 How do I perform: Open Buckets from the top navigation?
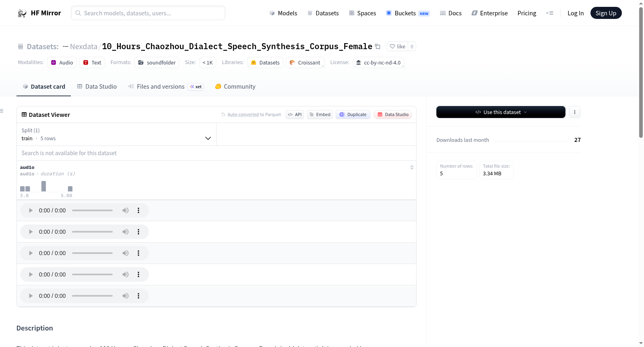[x=408, y=13]
